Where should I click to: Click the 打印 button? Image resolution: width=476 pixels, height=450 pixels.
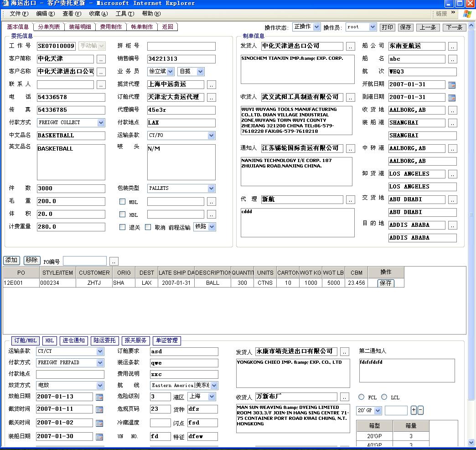387,27
